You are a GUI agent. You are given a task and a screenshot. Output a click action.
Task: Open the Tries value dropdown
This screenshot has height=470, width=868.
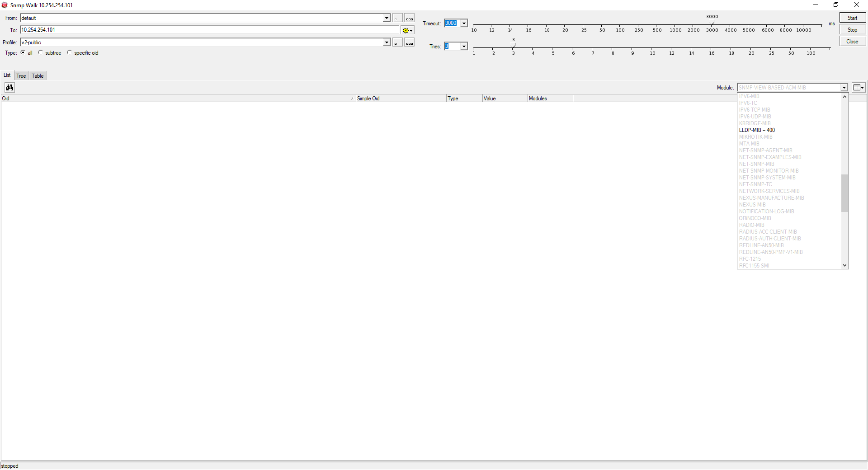[x=464, y=47]
